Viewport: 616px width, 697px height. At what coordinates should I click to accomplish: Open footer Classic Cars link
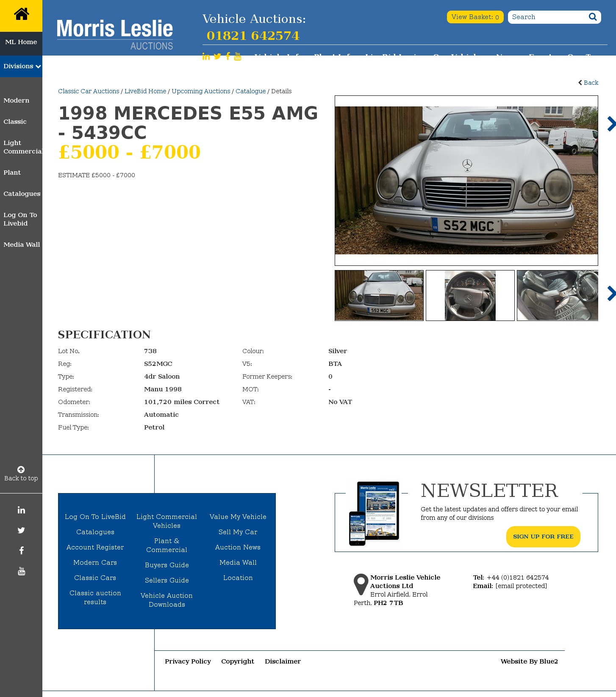click(95, 578)
